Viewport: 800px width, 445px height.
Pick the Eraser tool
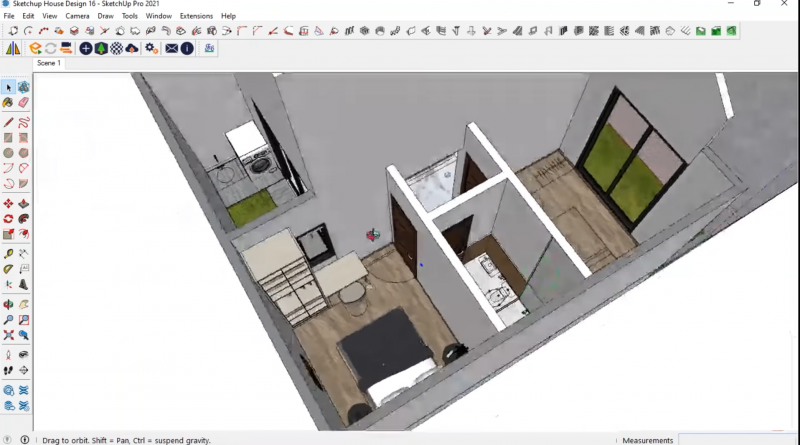point(23,103)
